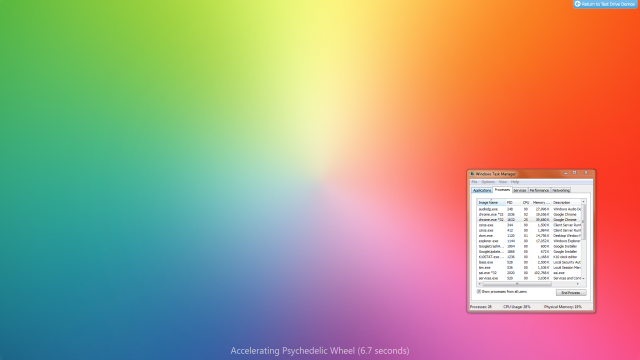Click the process list scroll down arrow
The width and height of the screenshot is (640, 360).
point(584,278)
